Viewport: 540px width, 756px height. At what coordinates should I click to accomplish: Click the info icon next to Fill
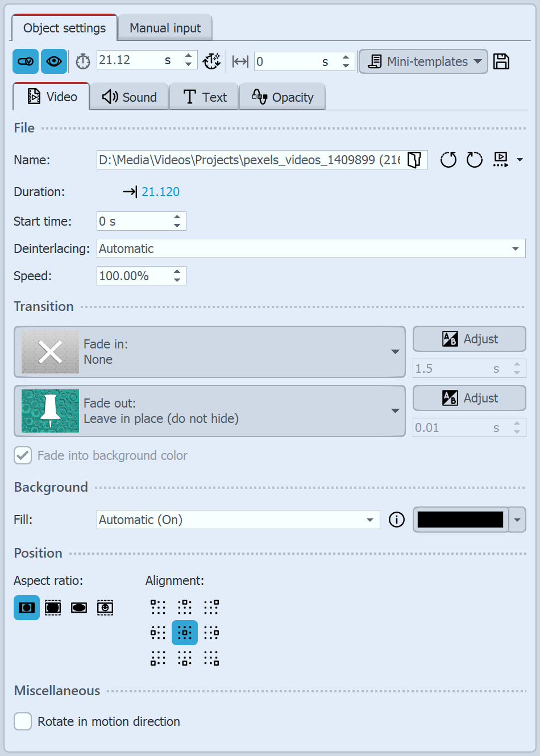(396, 520)
